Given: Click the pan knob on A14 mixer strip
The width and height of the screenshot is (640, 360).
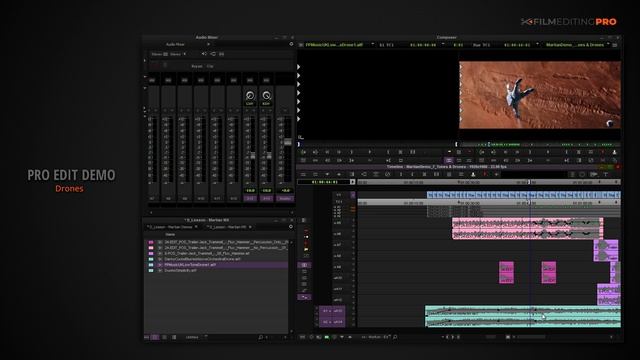Looking at the screenshot, I should [266, 96].
